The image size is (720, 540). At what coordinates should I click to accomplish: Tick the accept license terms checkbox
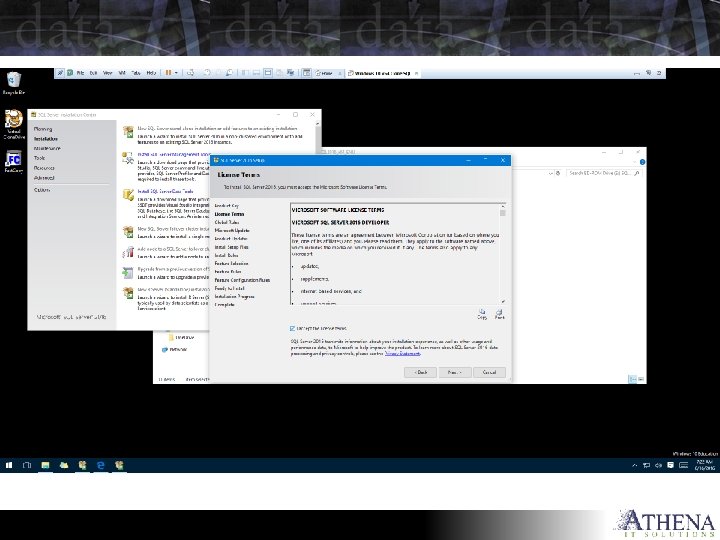tap(292, 328)
